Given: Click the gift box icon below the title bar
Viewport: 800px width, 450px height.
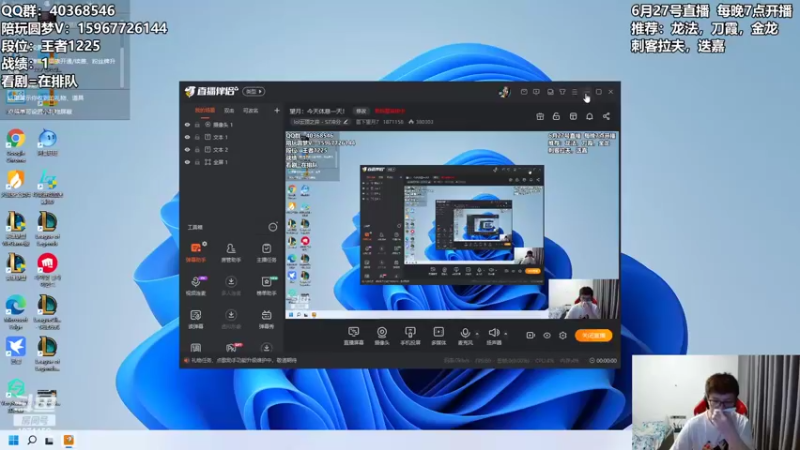Looking at the screenshot, I should click(x=540, y=116).
